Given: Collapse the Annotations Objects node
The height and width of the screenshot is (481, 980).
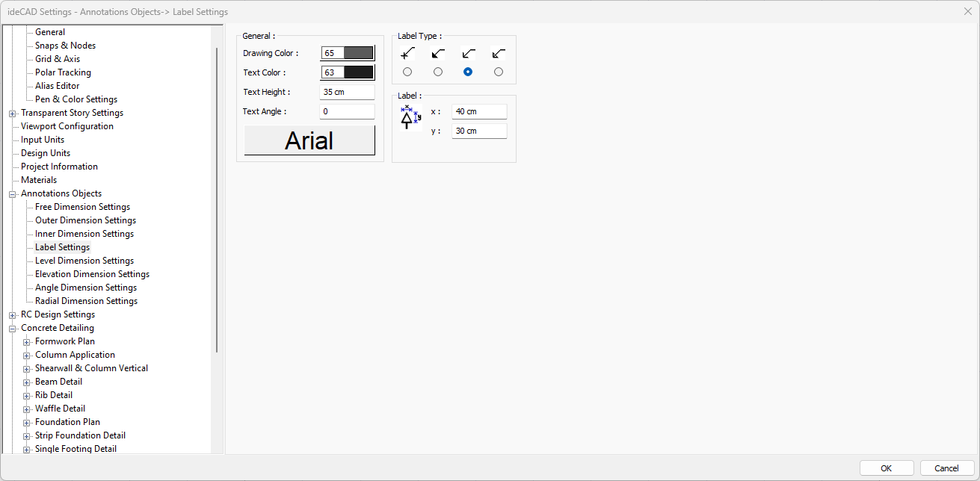Looking at the screenshot, I should (x=13, y=194).
